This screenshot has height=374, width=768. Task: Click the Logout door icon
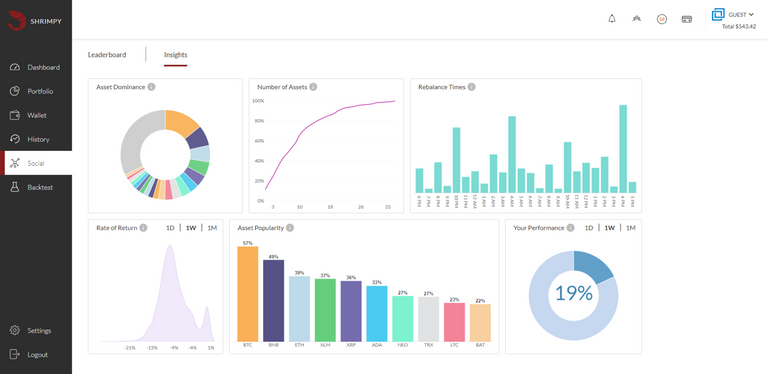tap(15, 354)
